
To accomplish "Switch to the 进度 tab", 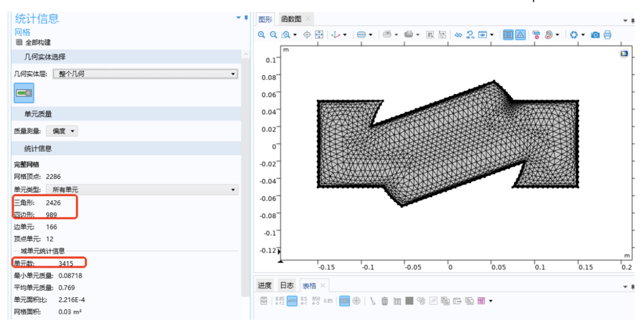I will (x=265, y=285).
